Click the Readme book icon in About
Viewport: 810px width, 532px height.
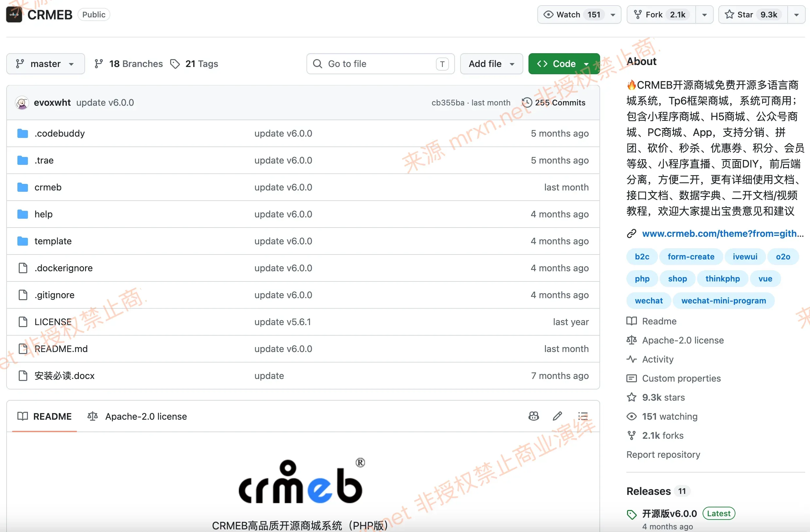[x=632, y=321]
